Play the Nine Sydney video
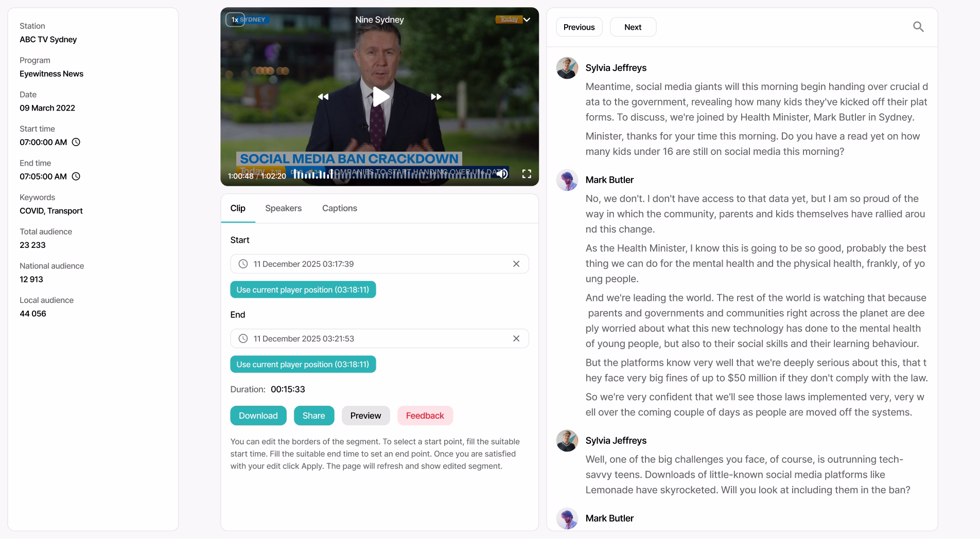This screenshot has width=980, height=539. tap(380, 97)
